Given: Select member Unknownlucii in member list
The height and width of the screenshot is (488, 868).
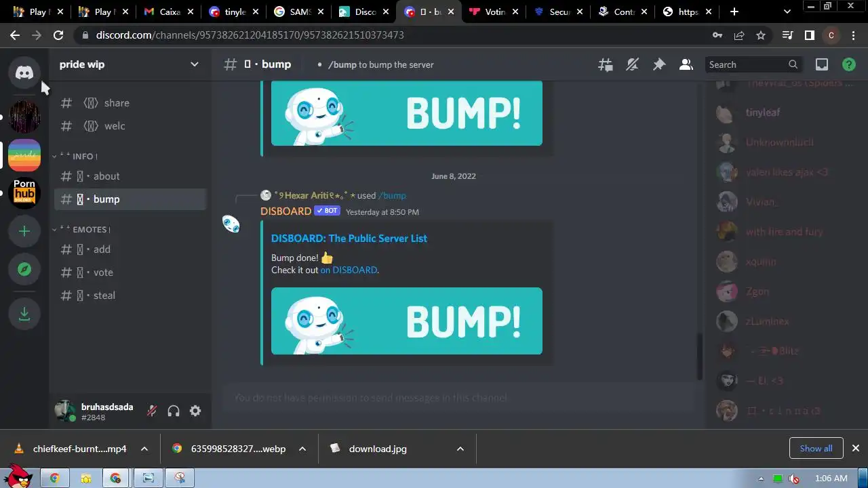Looking at the screenshot, I should tap(780, 142).
